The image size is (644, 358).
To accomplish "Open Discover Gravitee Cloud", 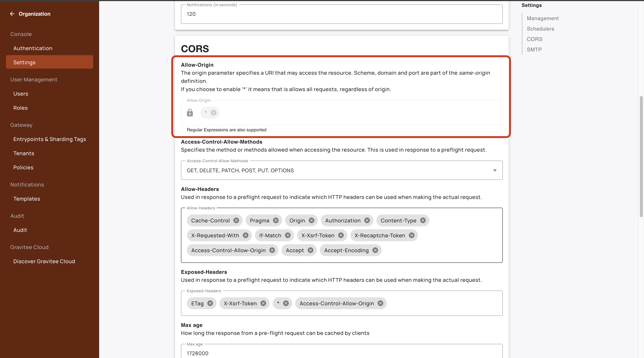I will coord(44,261).
